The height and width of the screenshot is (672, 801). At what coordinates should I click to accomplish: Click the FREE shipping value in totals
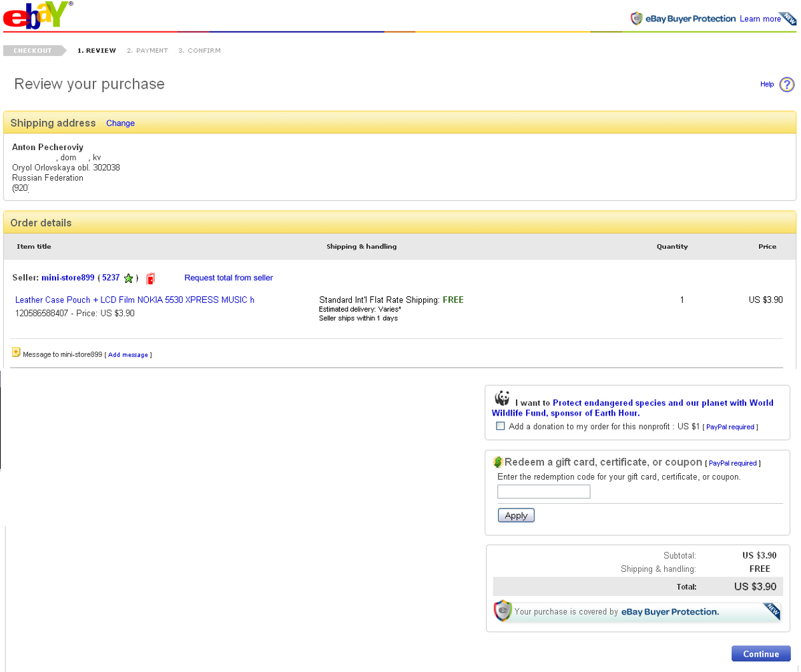coord(760,569)
